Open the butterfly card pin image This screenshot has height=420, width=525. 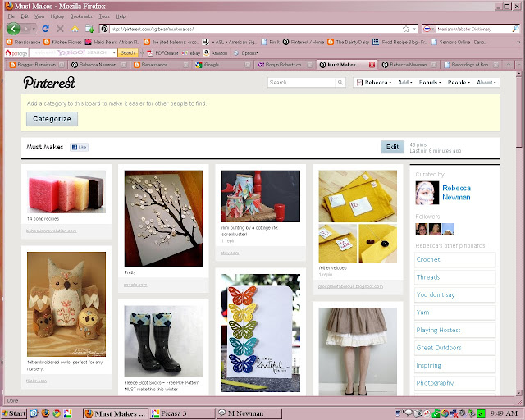(261, 333)
